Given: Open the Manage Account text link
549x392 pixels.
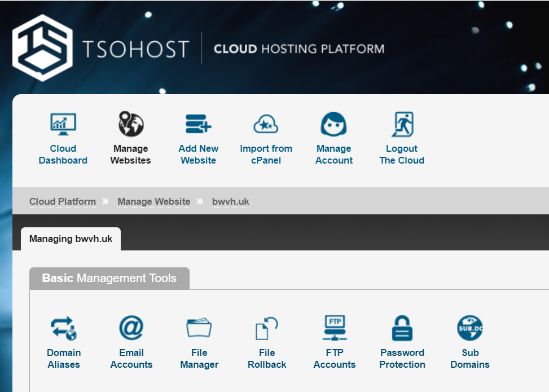Looking at the screenshot, I should point(334,155).
